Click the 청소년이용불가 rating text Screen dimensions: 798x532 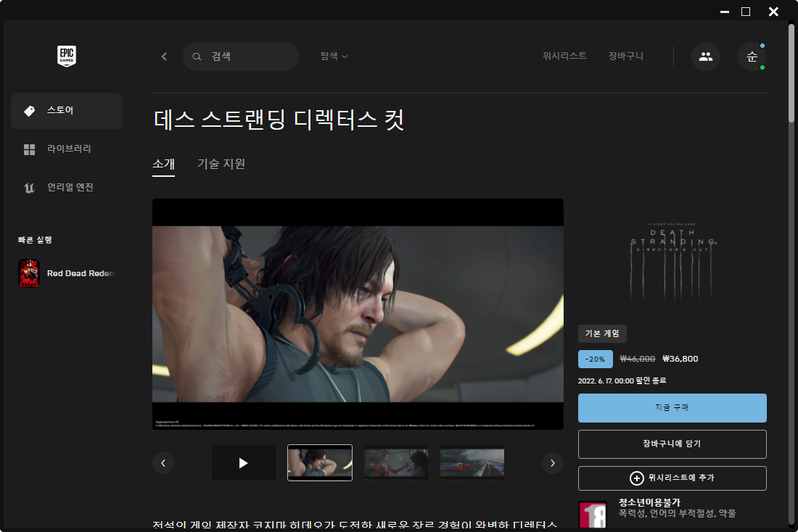[649, 502]
